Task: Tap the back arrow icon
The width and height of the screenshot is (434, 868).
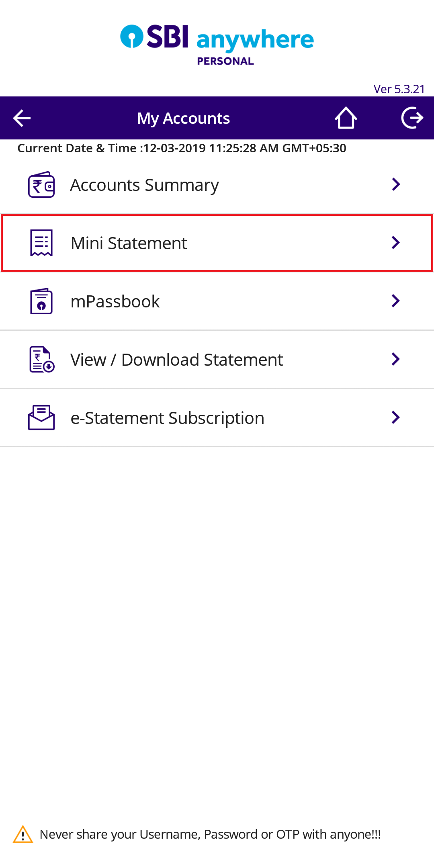Action: (x=22, y=118)
